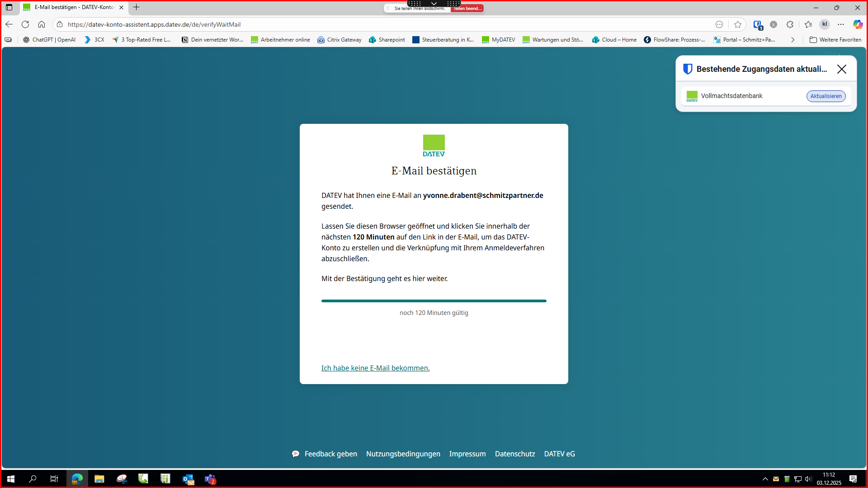This screenshot has width=868, height=488.
Task: Open Bitwarden extension icon in toolbar
Action: pyautogui.click(x=758, y=25)
